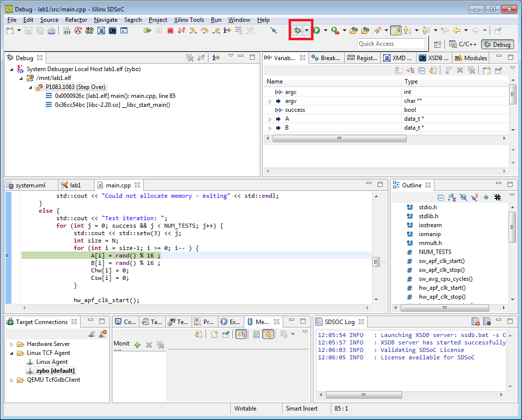Open the New wizard dropdown arrow
The height and width of the screenshot is (420, 522).
(19, 31)
